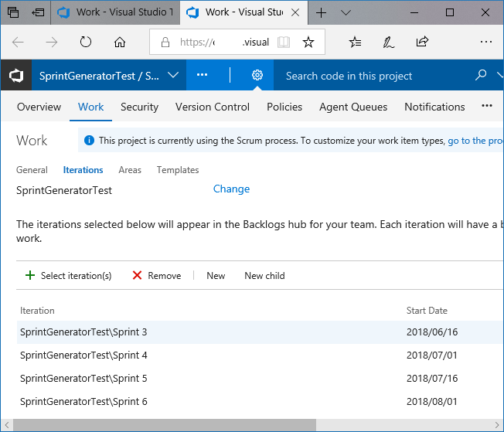
Task: Open reading view book icon
Action: pos(284,42)
